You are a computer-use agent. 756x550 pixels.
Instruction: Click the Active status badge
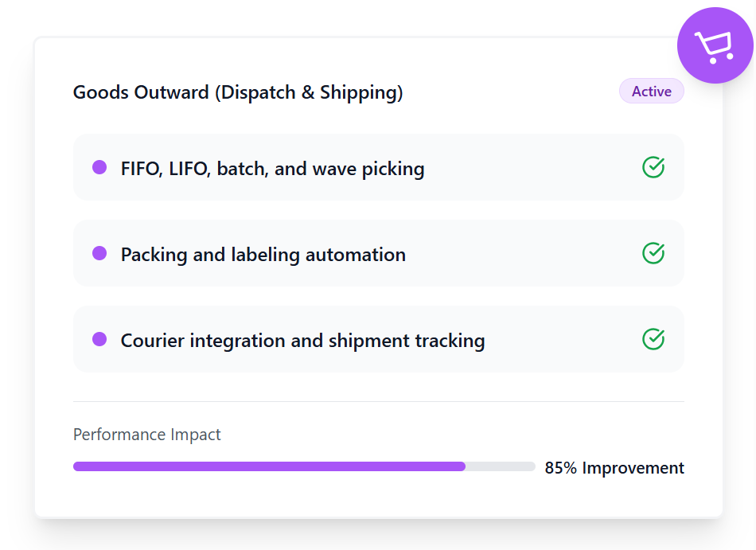pyautogui.click(x=651, y=92)
